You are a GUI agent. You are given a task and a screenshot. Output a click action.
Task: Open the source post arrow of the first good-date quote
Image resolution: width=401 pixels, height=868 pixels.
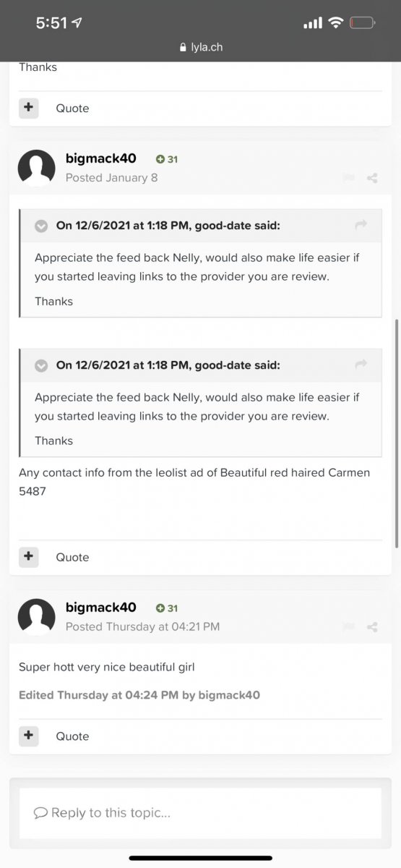(361, 226)
